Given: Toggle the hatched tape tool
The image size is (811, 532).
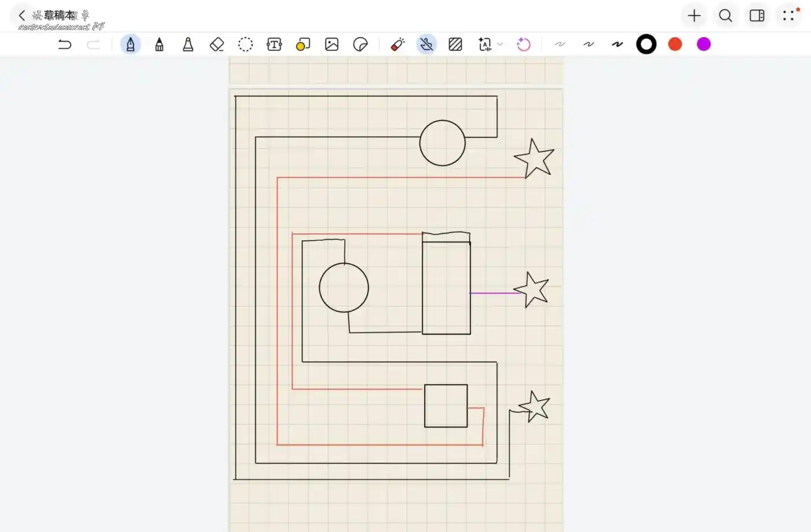Looking at the screenshot, I should (x=455, y=45).
